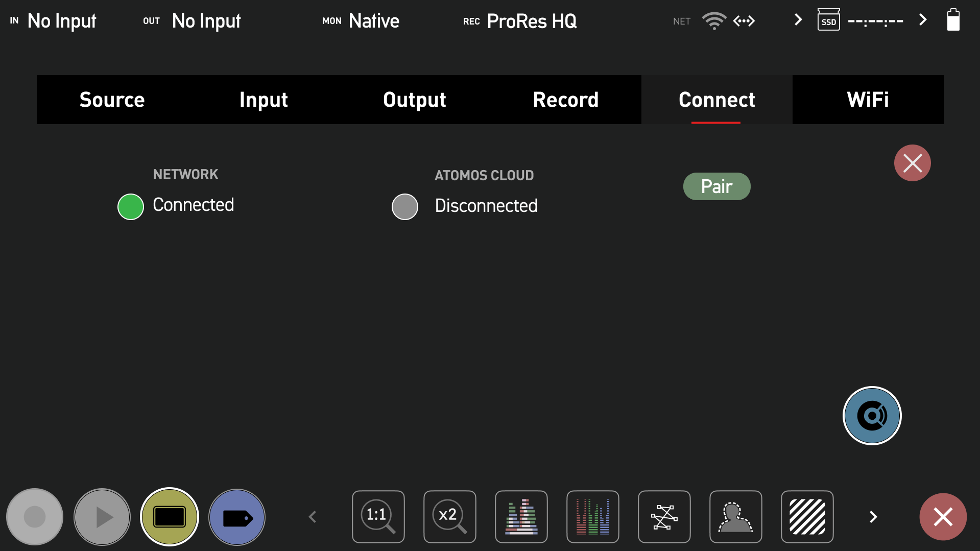Open the RGB parade scope

pos(592,516)
